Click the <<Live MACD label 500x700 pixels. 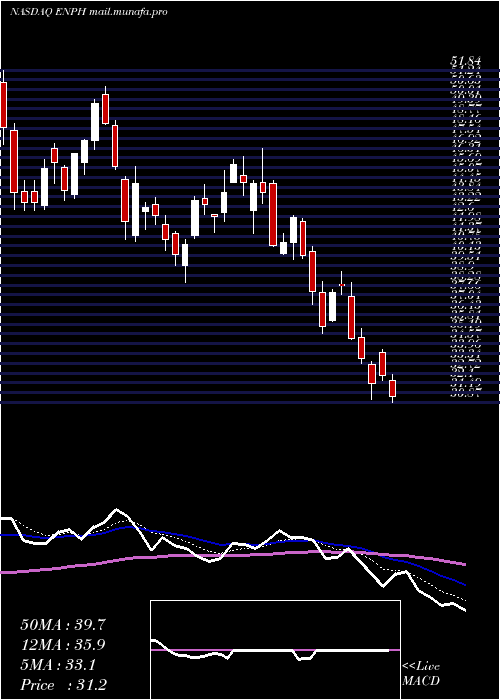coord(421,674)
